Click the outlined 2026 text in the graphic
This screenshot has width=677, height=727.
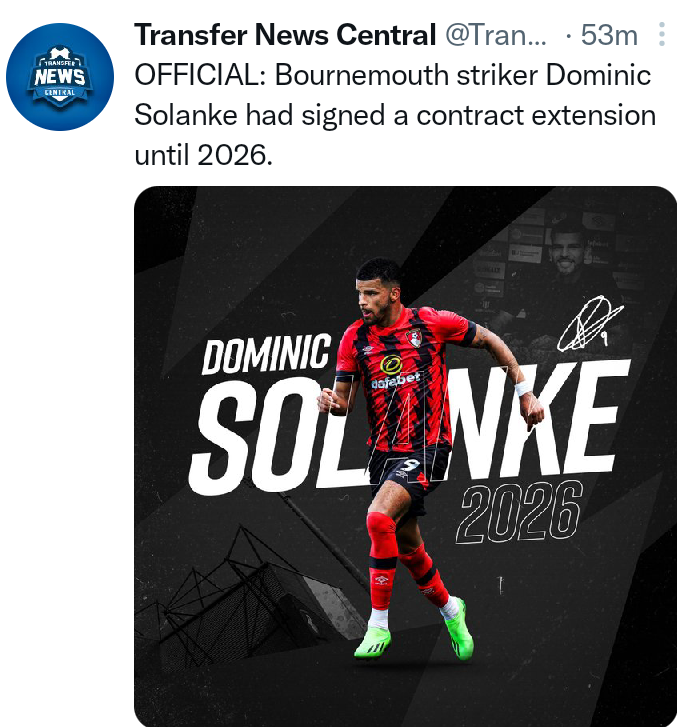coord(519,512)
